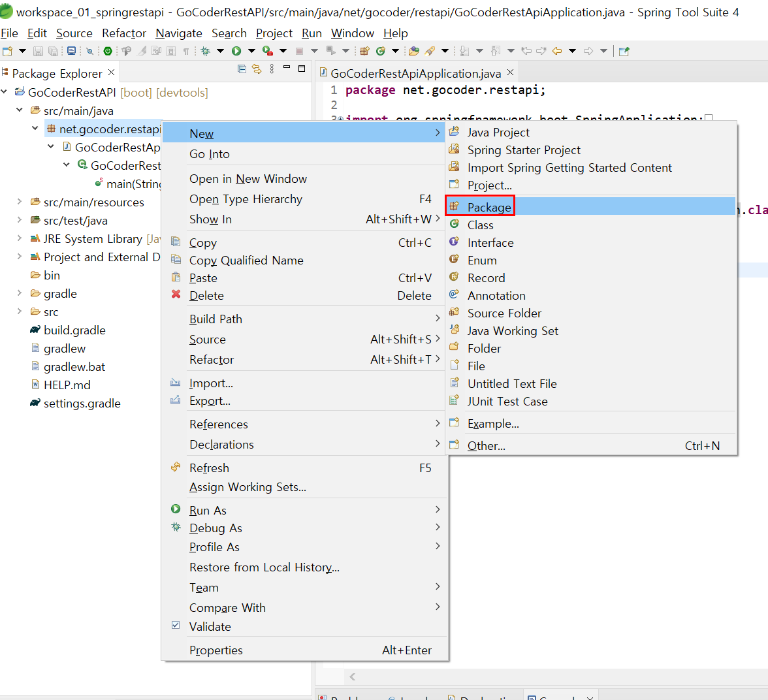Screen dimensions: 768x700
Task: Click the Open Console monitor toolbar icon
Action: (72, 51)
